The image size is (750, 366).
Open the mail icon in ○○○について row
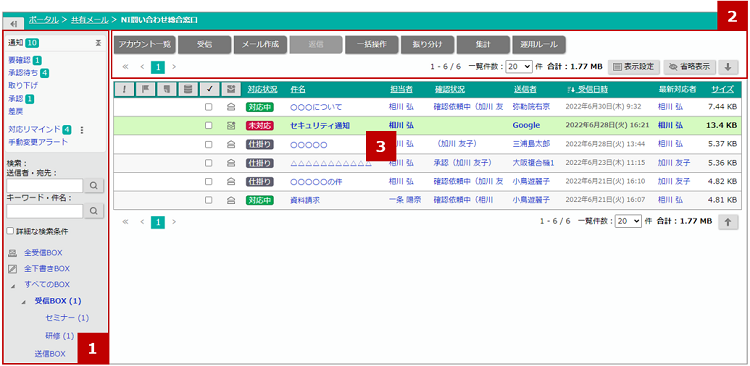coord(231,107)
